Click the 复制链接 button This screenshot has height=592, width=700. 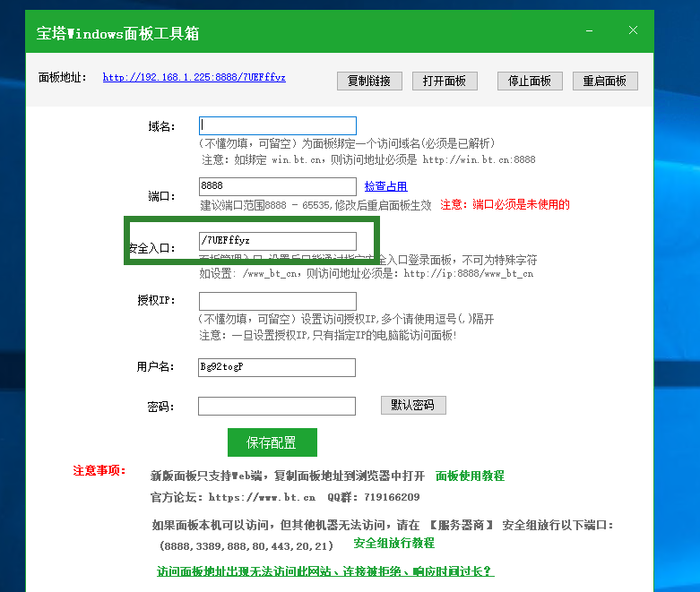point(369,81)
